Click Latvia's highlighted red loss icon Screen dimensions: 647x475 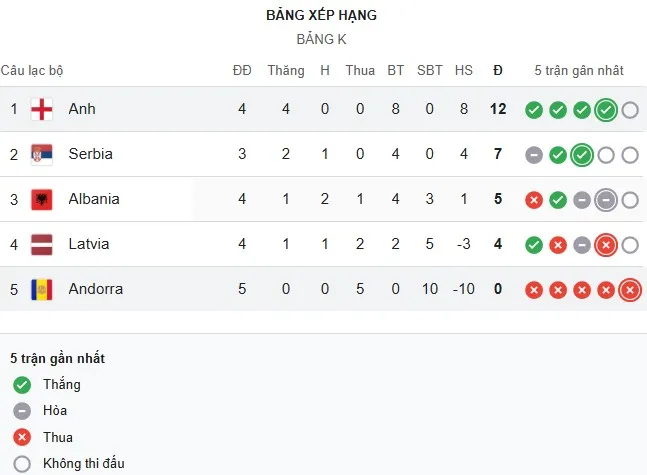[605, 245]
